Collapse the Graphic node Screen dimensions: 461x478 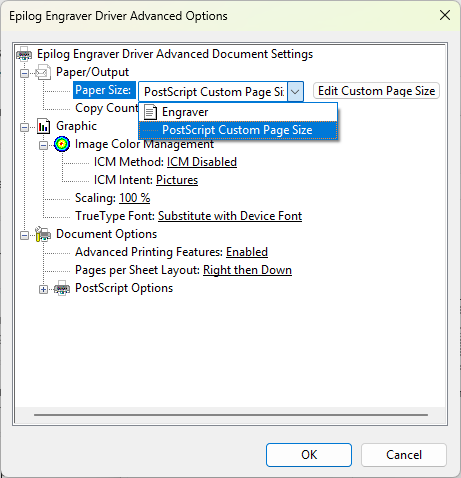[24, 127]
